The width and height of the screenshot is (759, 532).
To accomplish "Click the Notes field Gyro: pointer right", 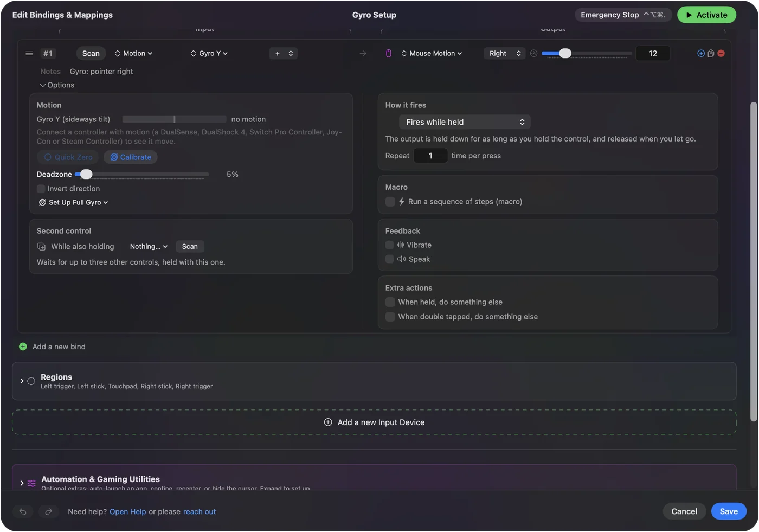I will pyautogui.click(x=101, y=72).
